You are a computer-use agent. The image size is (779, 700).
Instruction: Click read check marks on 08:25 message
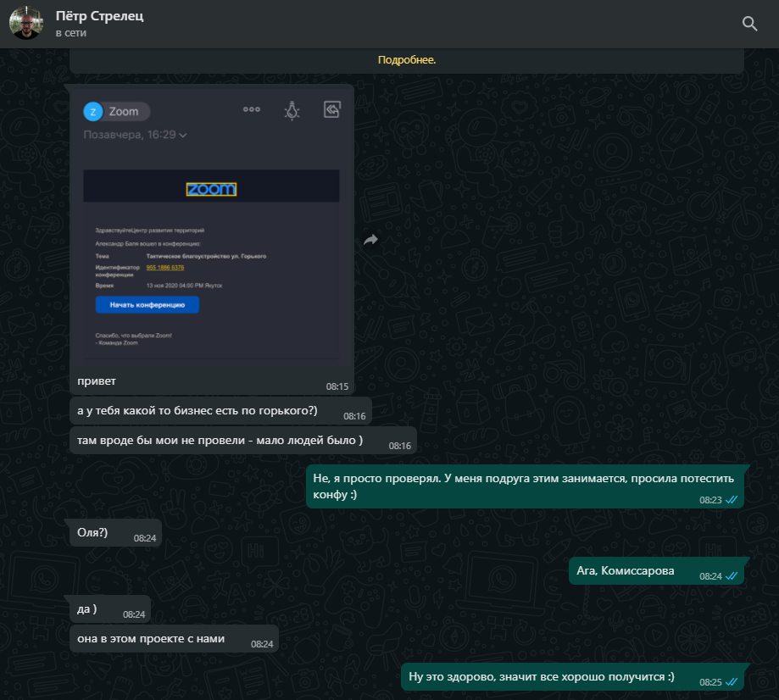(732, 681)
